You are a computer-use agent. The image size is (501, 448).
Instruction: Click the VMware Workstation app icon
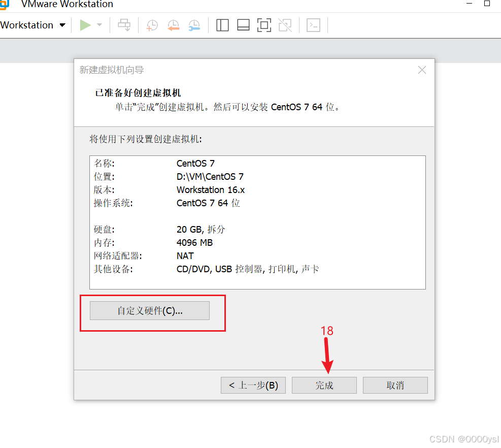pos(5,5)
